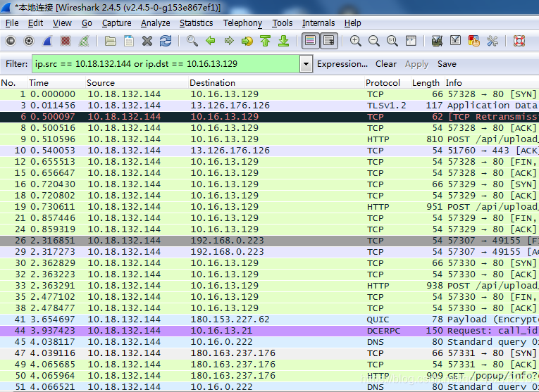This screenshot has width=539, height=392.
Task: Find a packet with magnifier icon
Action: pyautogui.click(x=192, y=42)
